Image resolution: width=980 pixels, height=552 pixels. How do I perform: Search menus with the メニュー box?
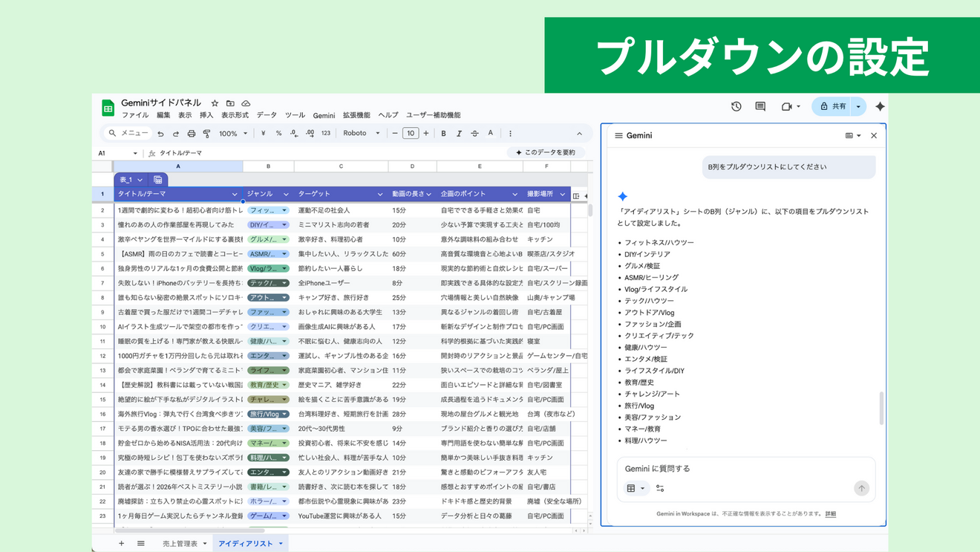click(x=128, y=134)
